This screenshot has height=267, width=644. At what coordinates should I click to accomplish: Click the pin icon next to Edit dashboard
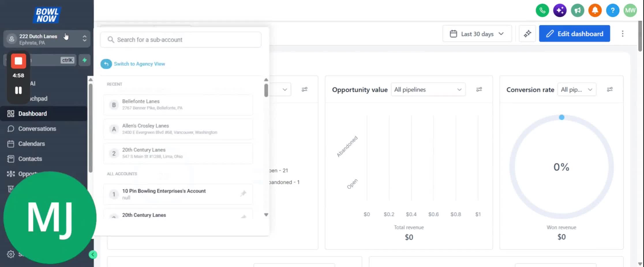tap(527, 34)
